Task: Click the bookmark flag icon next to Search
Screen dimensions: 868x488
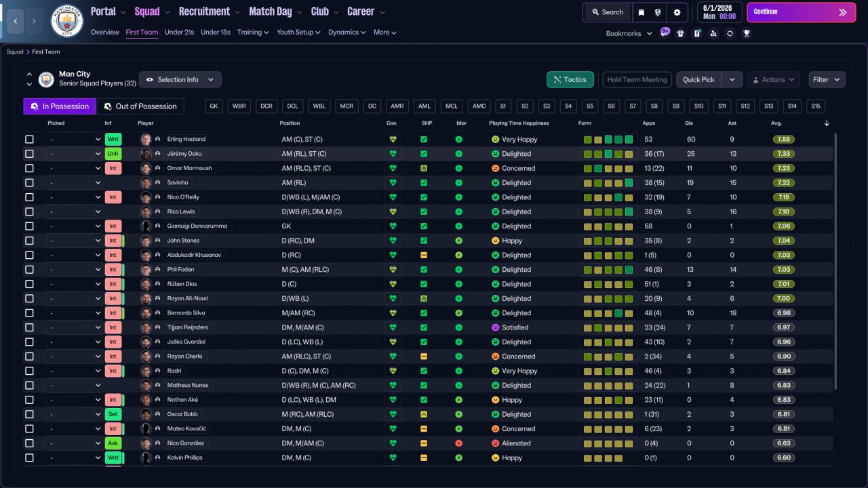Action: [642, 12]
